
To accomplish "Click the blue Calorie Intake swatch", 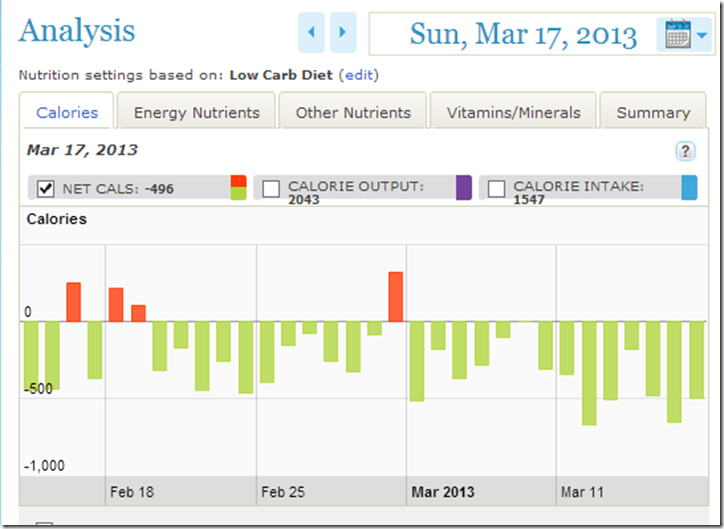I will (x=689, y=188).
